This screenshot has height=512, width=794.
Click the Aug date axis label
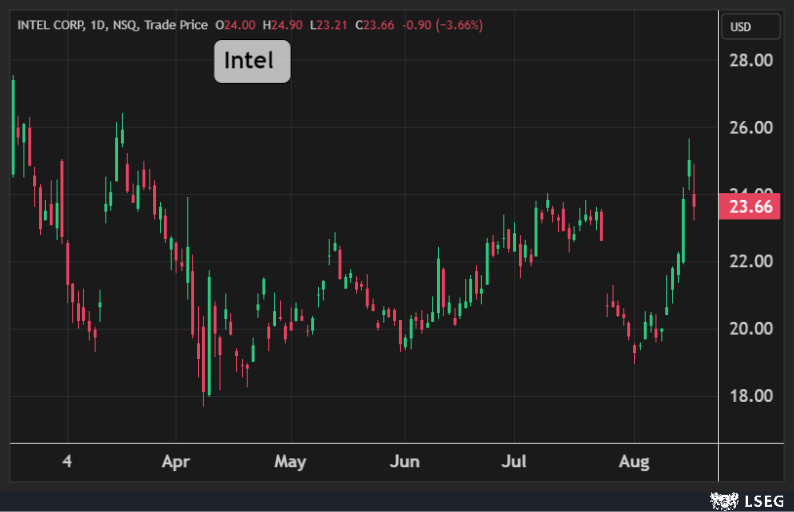click(x=634, y=462)
